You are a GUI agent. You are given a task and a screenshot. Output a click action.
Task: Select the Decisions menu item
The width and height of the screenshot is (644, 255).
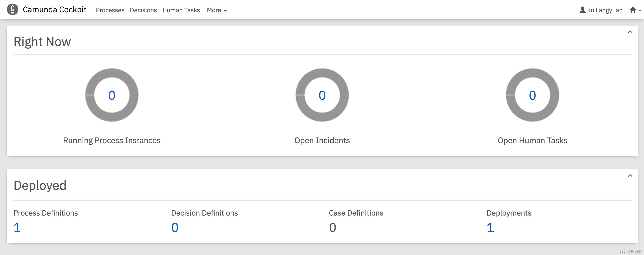click(x=143, y=9)
